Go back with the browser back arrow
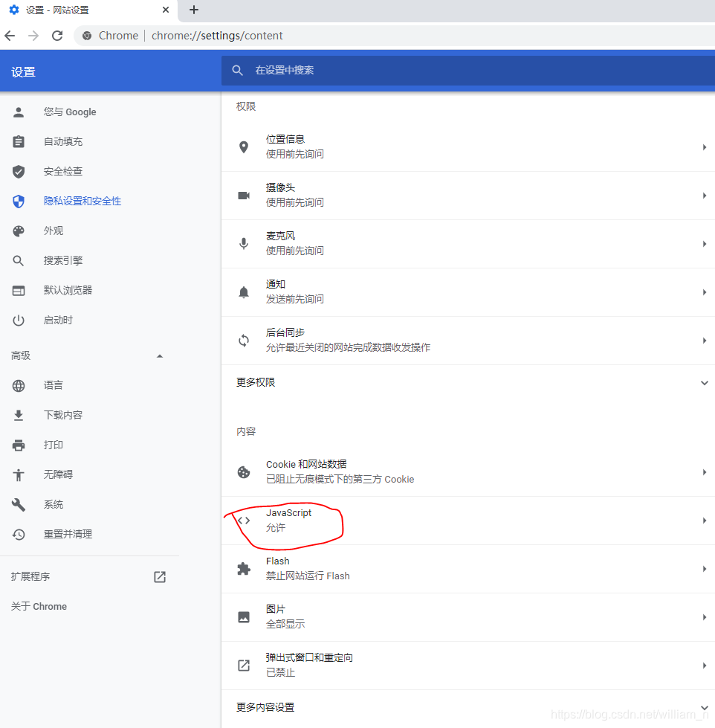The image size is (715, 728). click(x=10, y=36)
